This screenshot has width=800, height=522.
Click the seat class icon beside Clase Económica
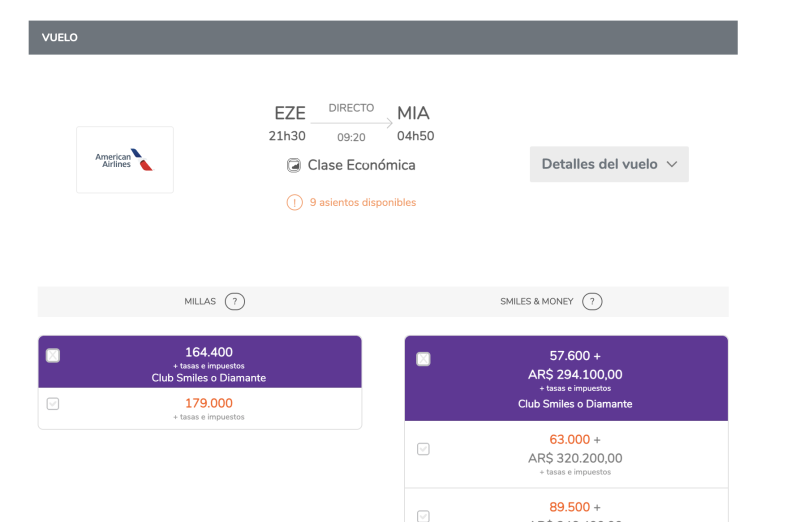coord(293,165)
